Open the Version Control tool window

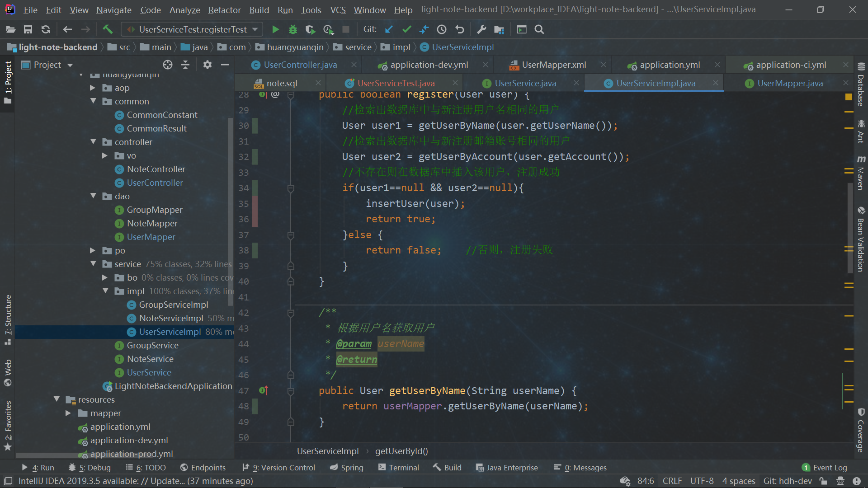278,468
